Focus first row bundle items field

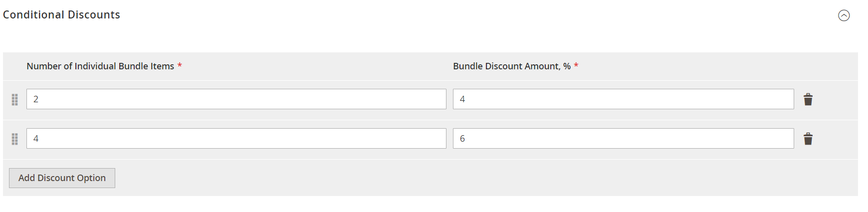(x=236, y=99)
